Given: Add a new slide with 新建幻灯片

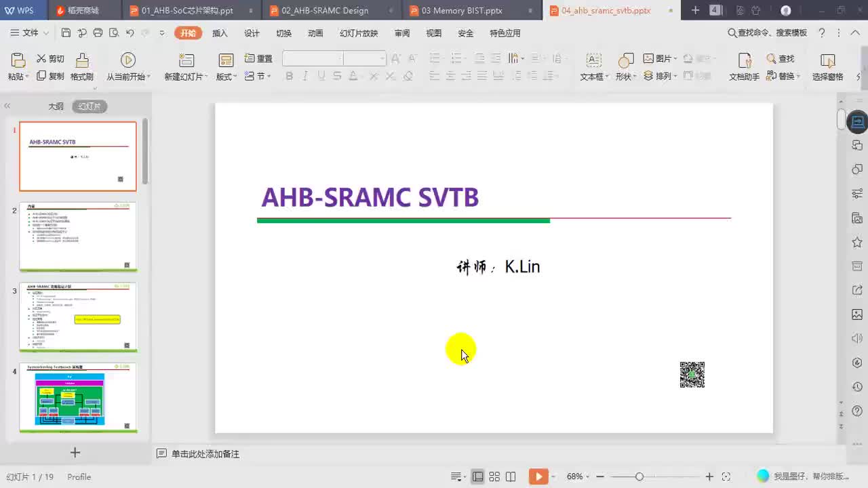Looking at the screenshot, I should (x=186, y=67).
